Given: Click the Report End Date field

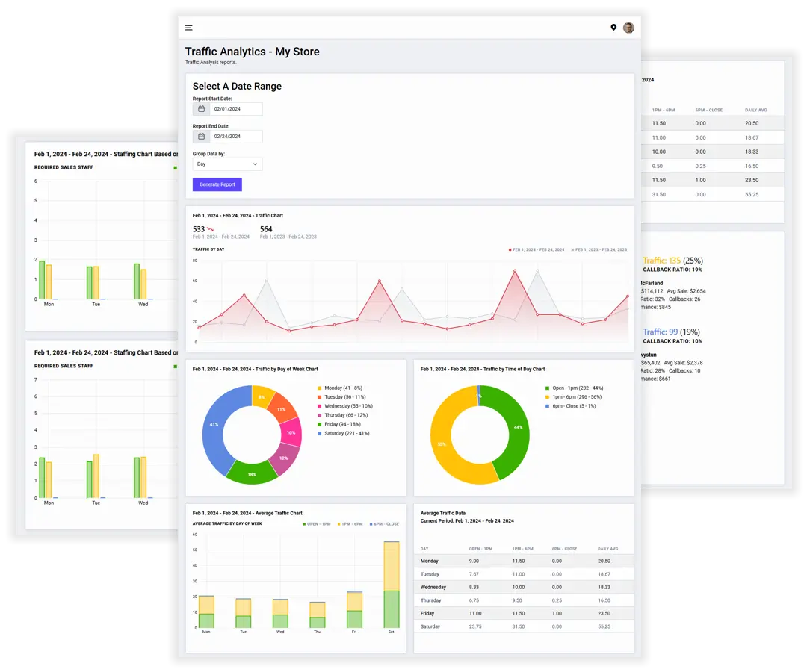Looking at the screenshot, I should (x=235, y=137).
